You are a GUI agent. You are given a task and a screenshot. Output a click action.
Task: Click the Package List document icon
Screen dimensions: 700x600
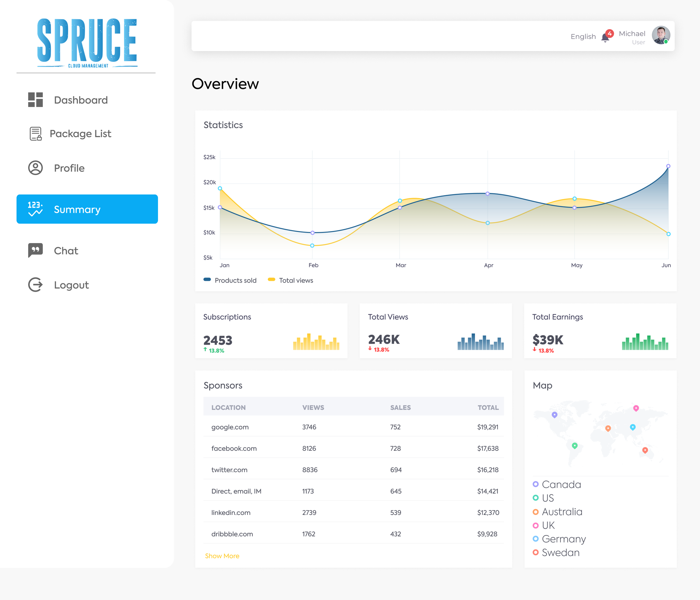pyautogui.click(x=35, y=134)
